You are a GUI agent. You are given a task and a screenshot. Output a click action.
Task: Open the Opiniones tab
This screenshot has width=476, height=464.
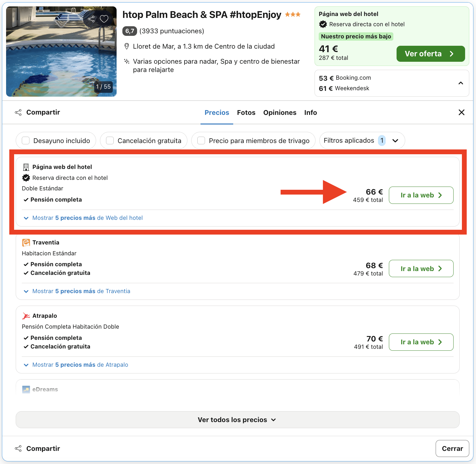(280, 112)
